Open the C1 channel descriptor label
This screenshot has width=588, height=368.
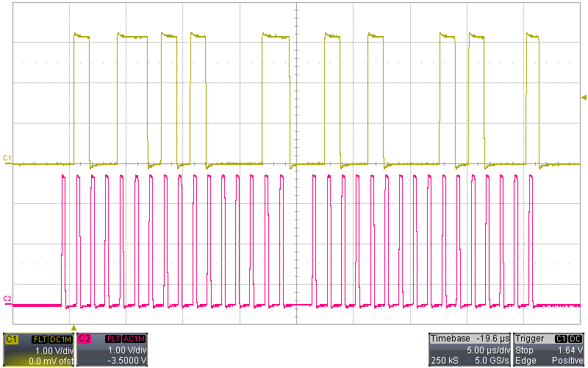pyautogui.click(x=11, y=339)
